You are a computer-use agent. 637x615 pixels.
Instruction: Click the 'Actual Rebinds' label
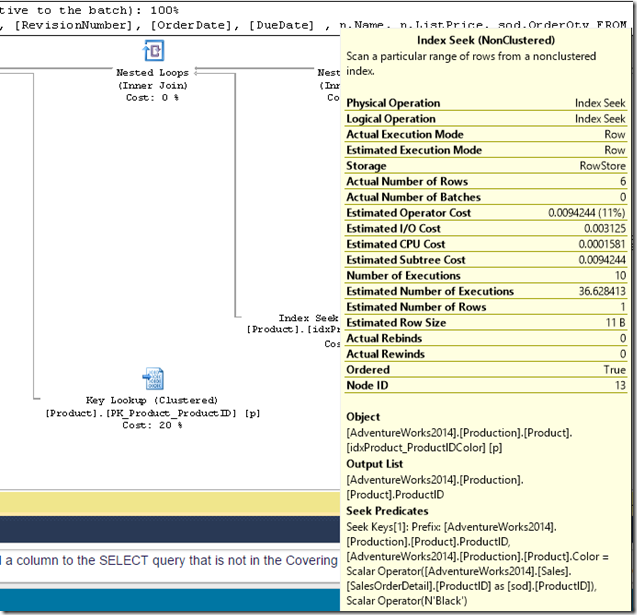(384, 338)
